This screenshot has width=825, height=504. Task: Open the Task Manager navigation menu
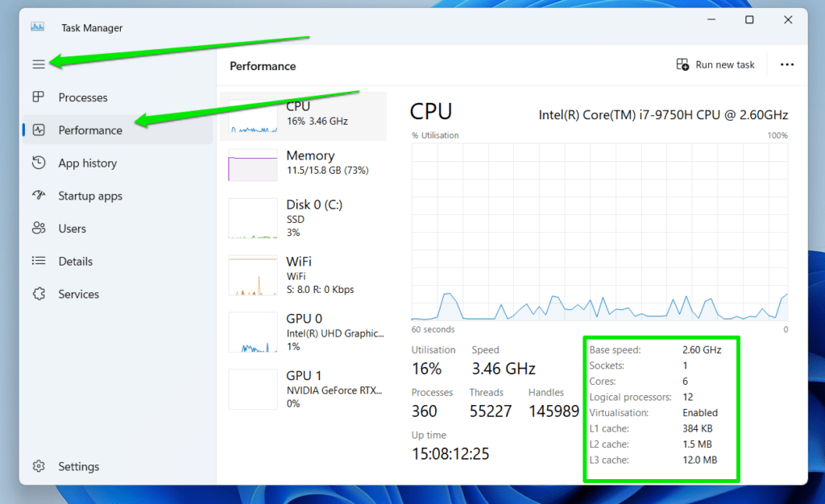tap(38, 64)
